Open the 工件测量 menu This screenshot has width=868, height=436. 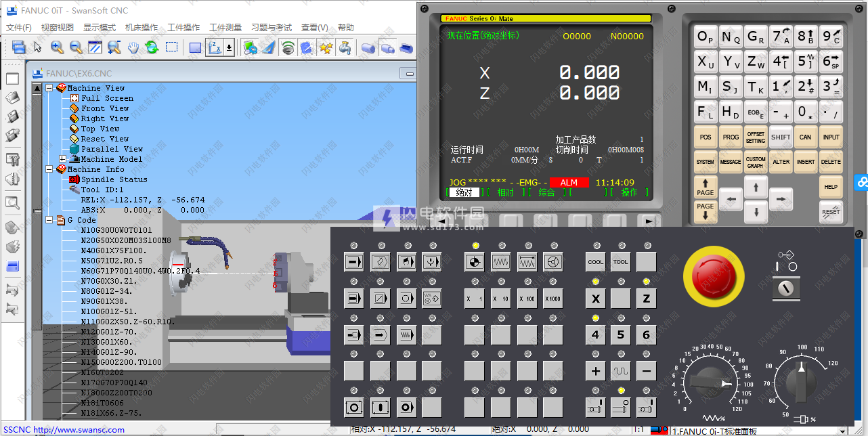(x=225, y=28)
